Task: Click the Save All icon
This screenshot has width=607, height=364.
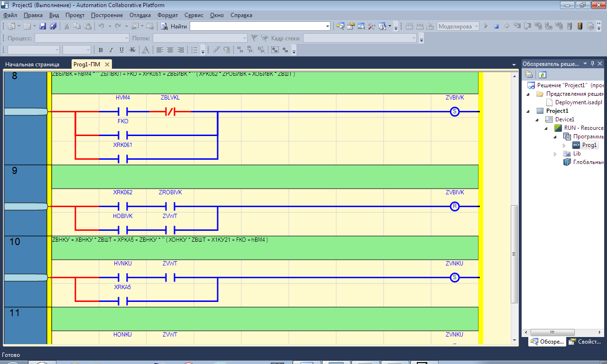Action: click(53, 27)
